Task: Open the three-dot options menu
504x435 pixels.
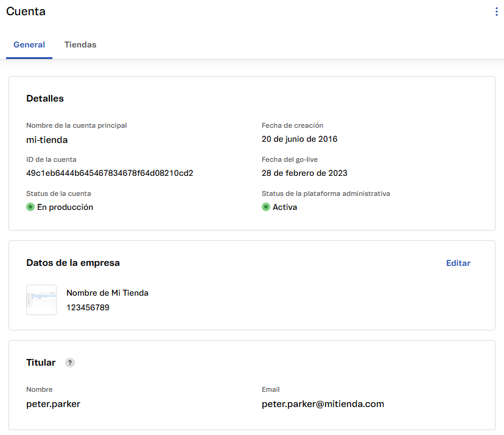Action: [497, 11]
